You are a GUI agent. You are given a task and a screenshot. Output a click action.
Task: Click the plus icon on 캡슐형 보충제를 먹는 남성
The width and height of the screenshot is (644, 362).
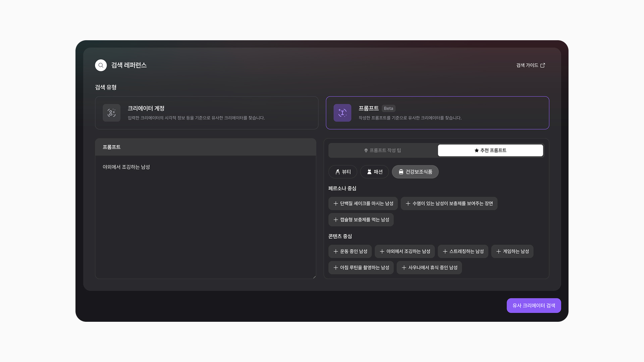(335, 220)
